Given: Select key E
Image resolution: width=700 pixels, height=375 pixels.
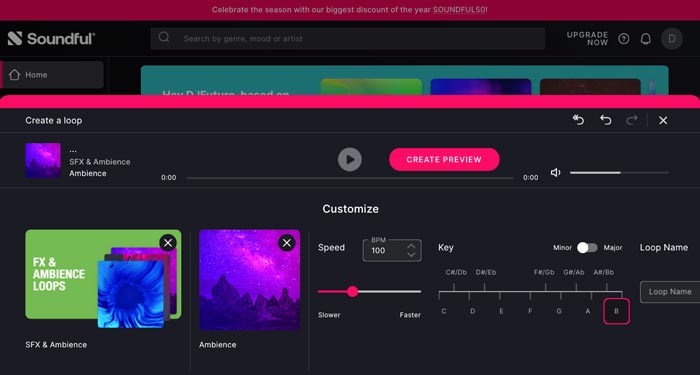Looking at the screenshot, I should click(x=501, y=311).
